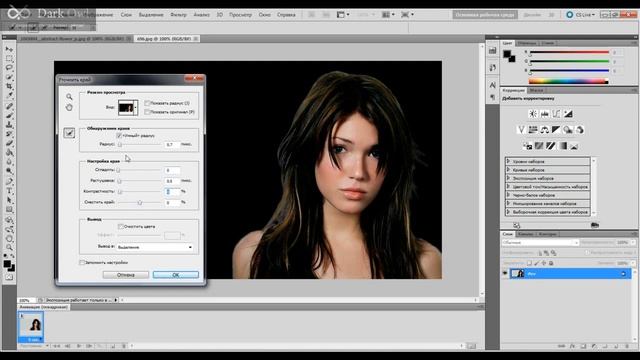This screenshot has width=640, height=360.
Task: Open the Просмотр menu
Action: (x=240, y=15)
